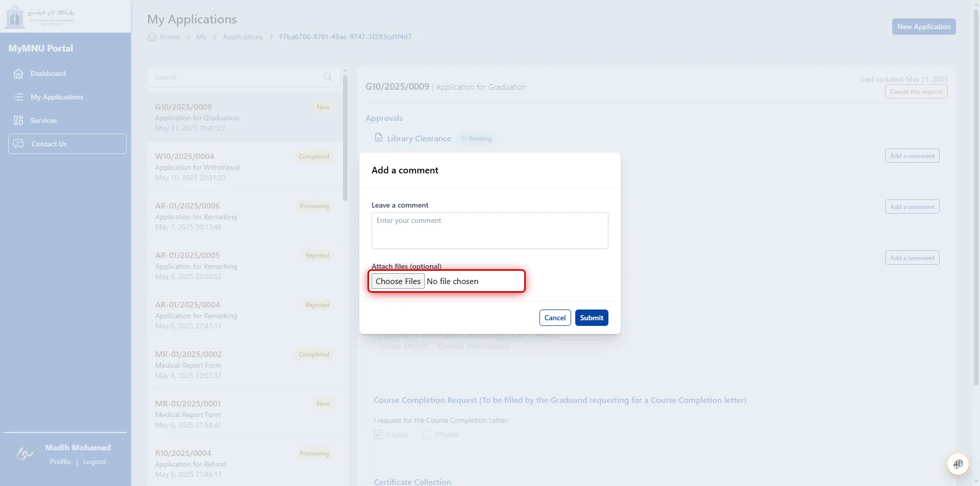Click the Choose Files button
The image size is (980, 486).
pyautogui.click(x=398, y=281)
